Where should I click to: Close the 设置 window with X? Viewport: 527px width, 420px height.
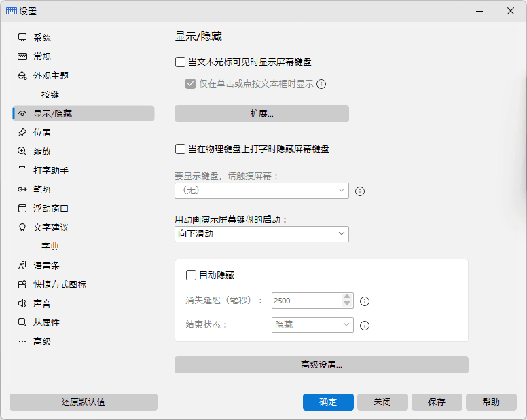tap(511, 11)
